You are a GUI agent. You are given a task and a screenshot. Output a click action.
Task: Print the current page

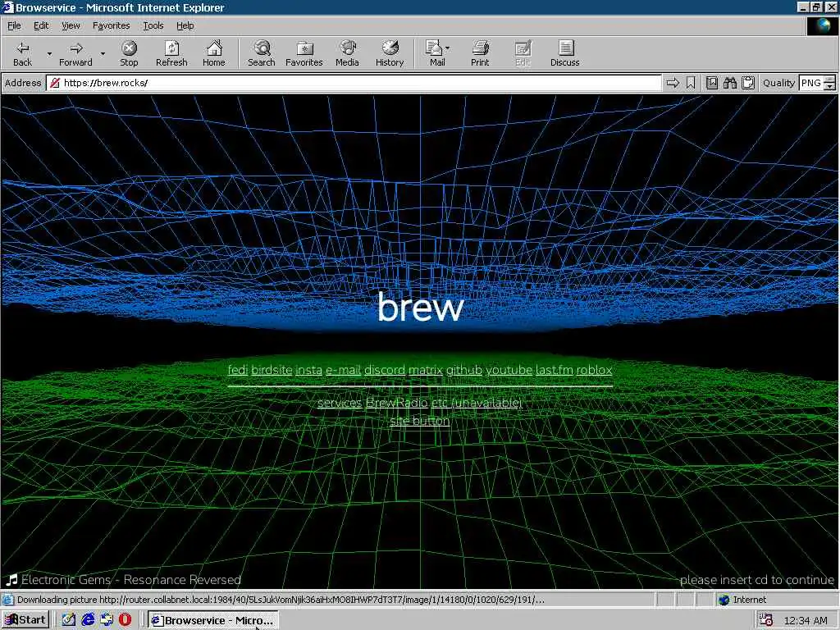tap(480, 53)
